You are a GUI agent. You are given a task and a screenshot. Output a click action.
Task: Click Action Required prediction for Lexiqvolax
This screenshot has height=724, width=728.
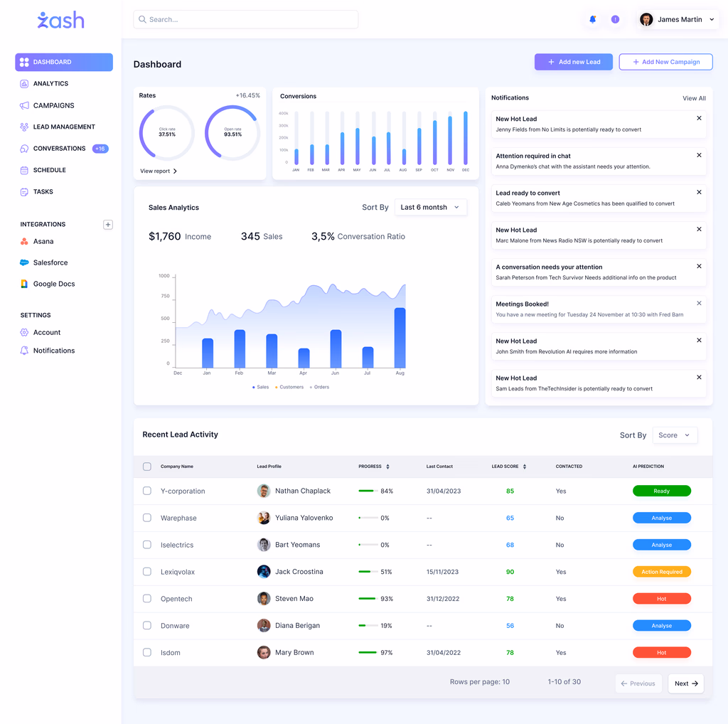pyautogui.click(x=662, y=572)
